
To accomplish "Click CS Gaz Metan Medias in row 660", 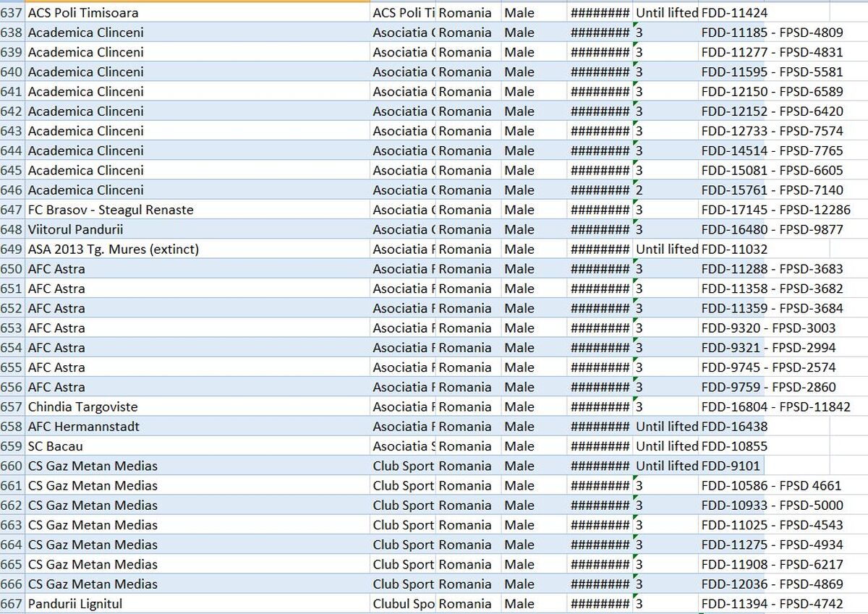I will 197,466.
